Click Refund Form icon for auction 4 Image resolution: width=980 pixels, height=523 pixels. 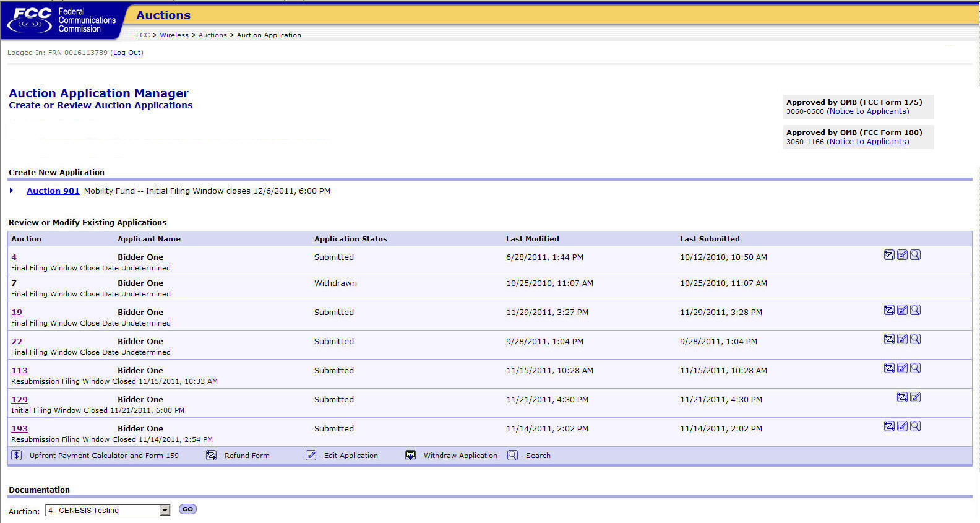889,255
